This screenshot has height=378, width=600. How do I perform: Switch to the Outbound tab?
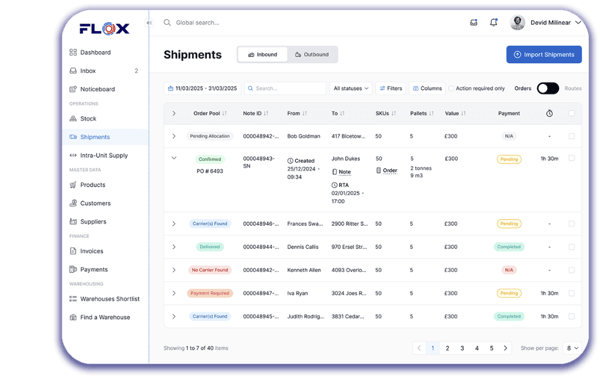point(312,54)
